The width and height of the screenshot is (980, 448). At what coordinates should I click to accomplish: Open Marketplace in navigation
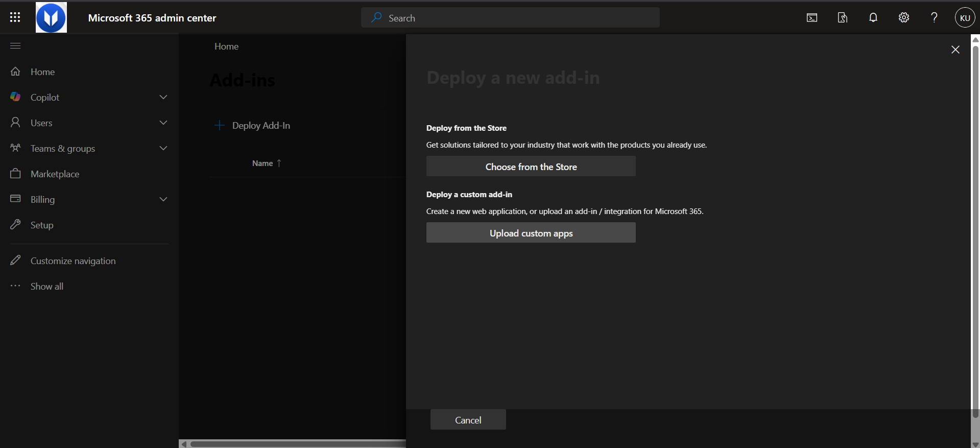(x=55, y=174)
